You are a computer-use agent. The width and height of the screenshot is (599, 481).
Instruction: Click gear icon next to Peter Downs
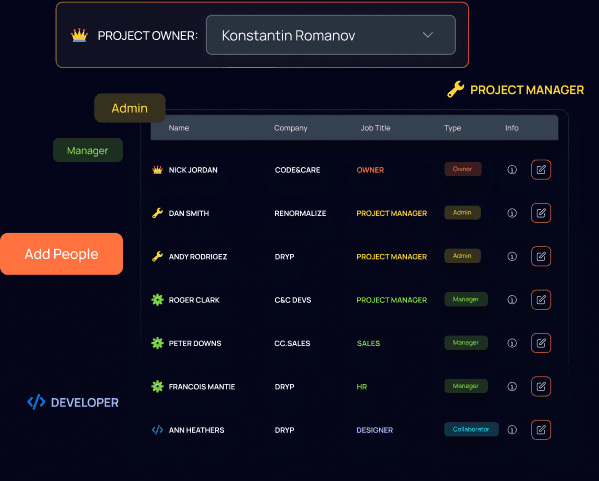click(x=157, y=343)
